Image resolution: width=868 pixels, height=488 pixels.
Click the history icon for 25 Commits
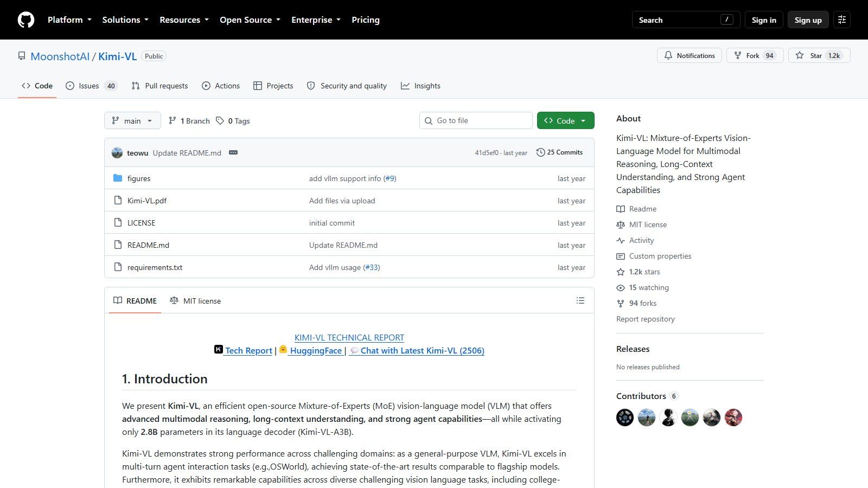[540, 152]
